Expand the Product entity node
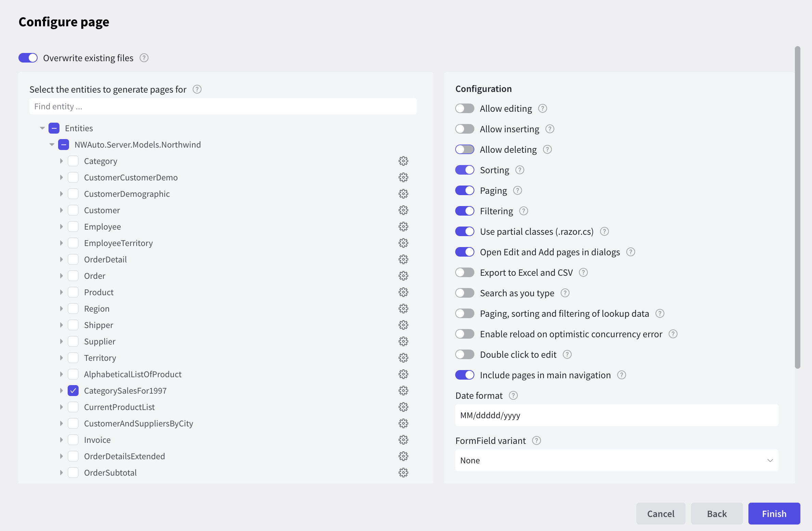This screenshot has width=812, height=531. [x=62, y=292]
